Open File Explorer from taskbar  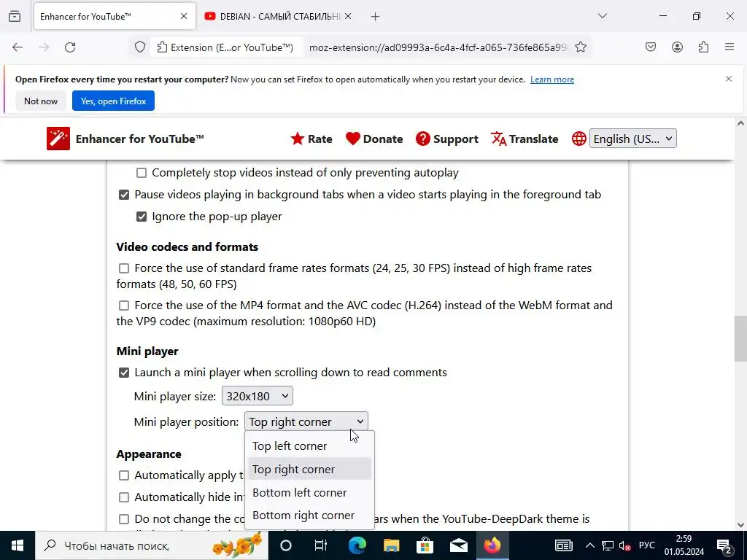(391, 545)
